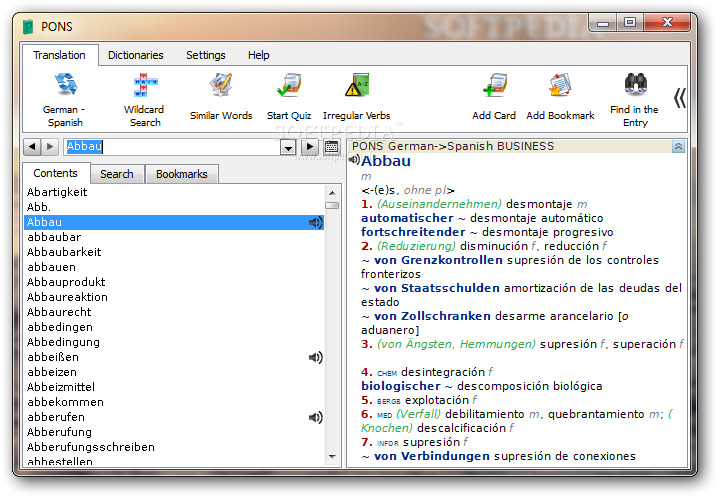718x497 pixels.
Task: Play pronunciation of Abbau headword in entry
Action: point(354,160)
